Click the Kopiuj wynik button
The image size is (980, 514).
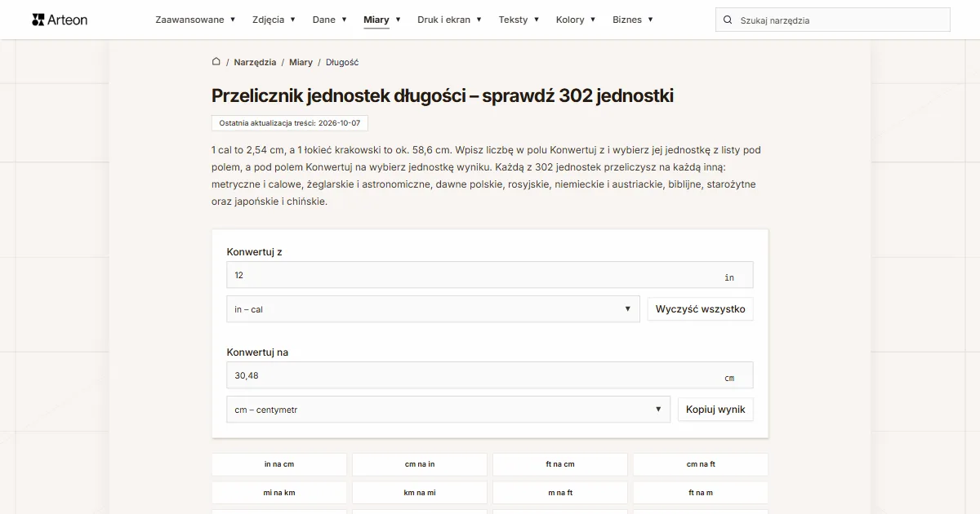[x=715, y=410]
